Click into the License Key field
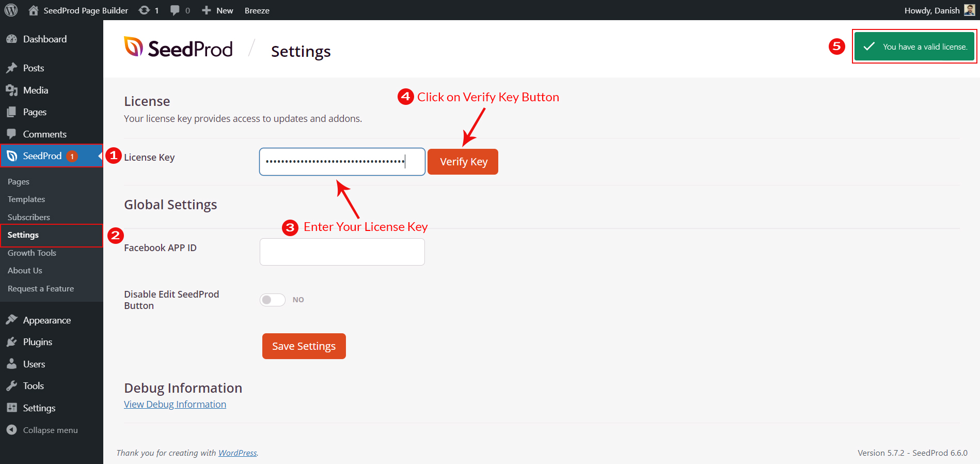The width and height of the screenshot is (980, 464). click(342, 162)
